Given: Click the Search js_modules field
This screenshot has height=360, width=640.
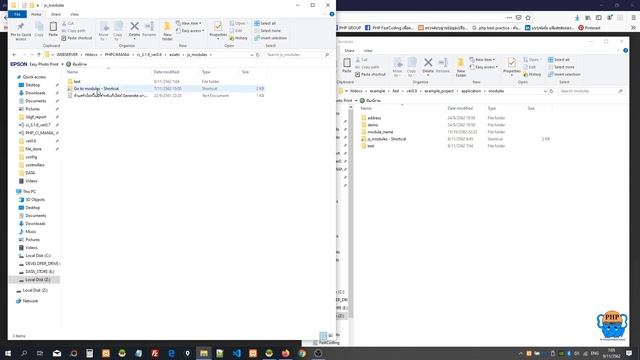Looking at the screenshot, I should coord(298,55).
